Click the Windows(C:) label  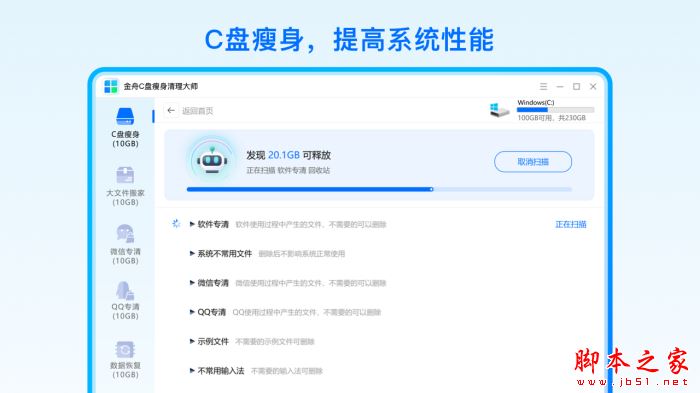coord(536,103)
